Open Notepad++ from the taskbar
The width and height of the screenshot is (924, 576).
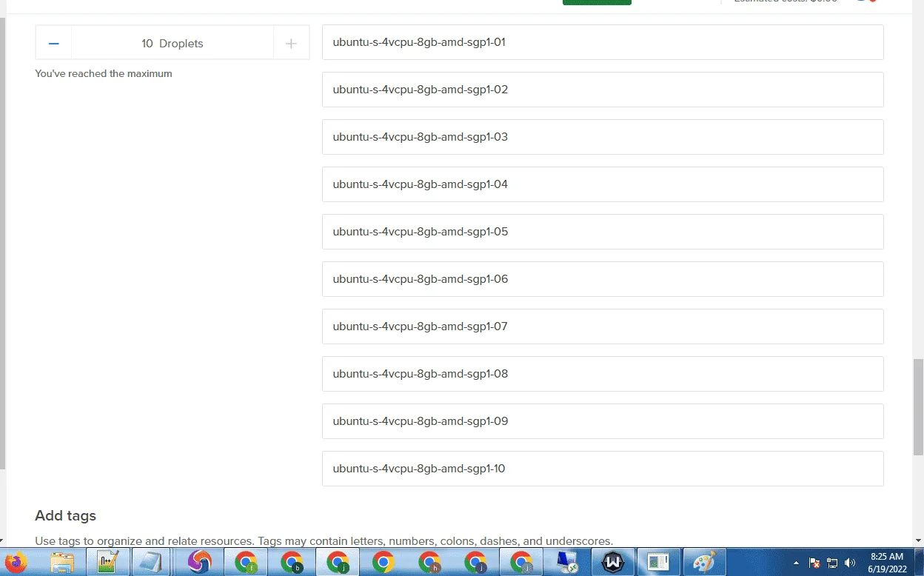click(108, 563)
